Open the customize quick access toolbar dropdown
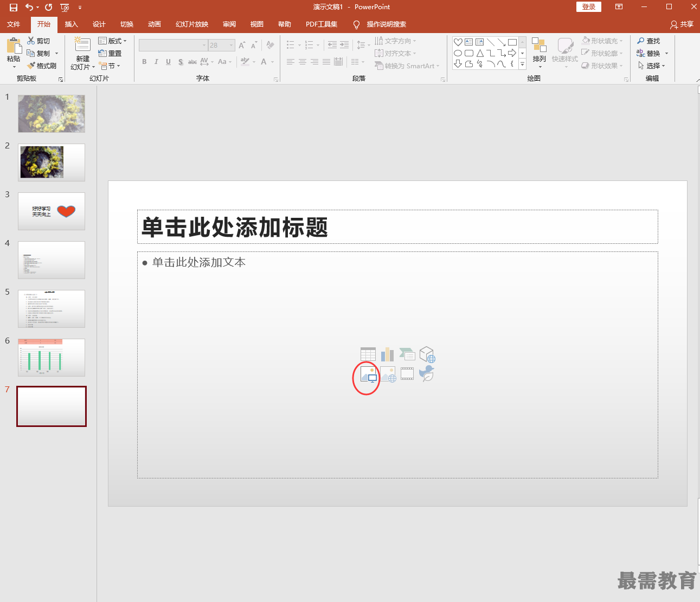This screenshot has width=700, height=602. (80, 8)
